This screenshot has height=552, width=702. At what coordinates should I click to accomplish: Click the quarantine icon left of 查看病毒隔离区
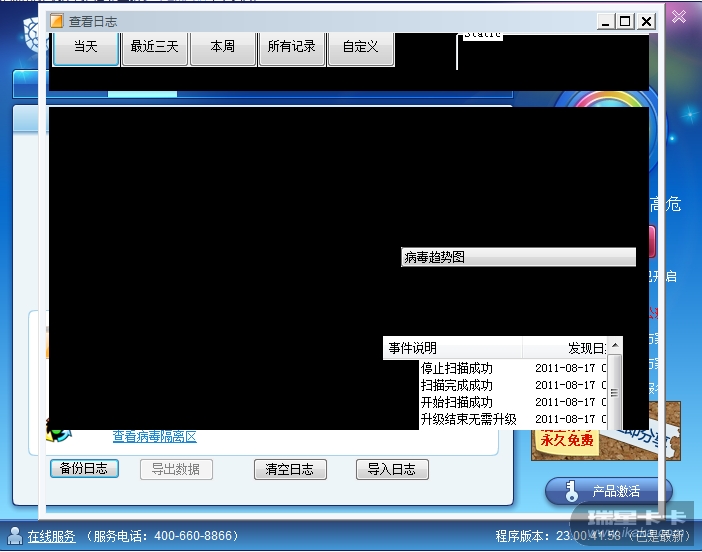58,431
